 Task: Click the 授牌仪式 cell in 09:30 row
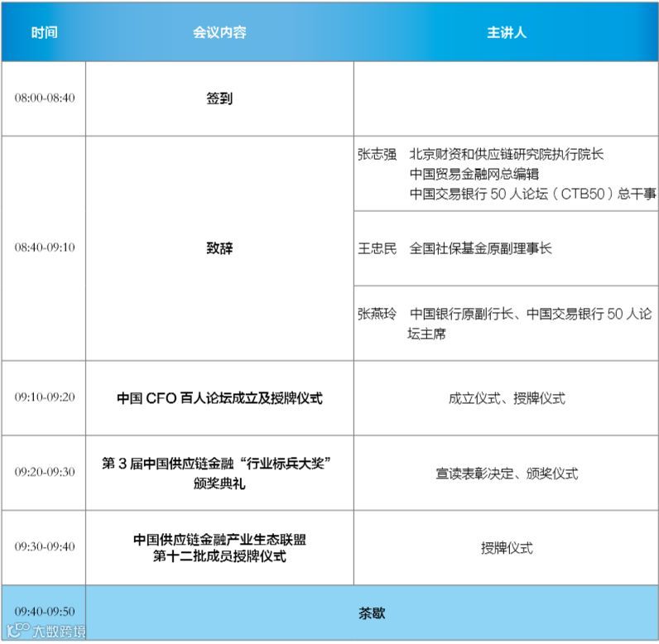click(x=507, y=548)
